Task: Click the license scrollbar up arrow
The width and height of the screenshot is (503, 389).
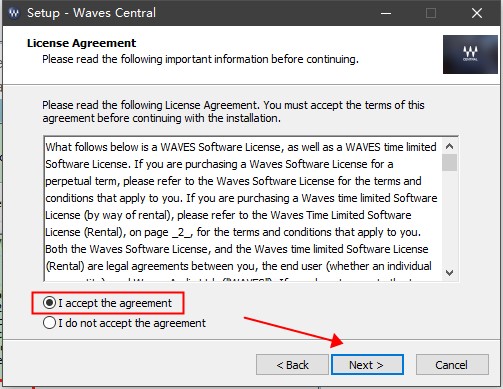Action: point(449,146)
